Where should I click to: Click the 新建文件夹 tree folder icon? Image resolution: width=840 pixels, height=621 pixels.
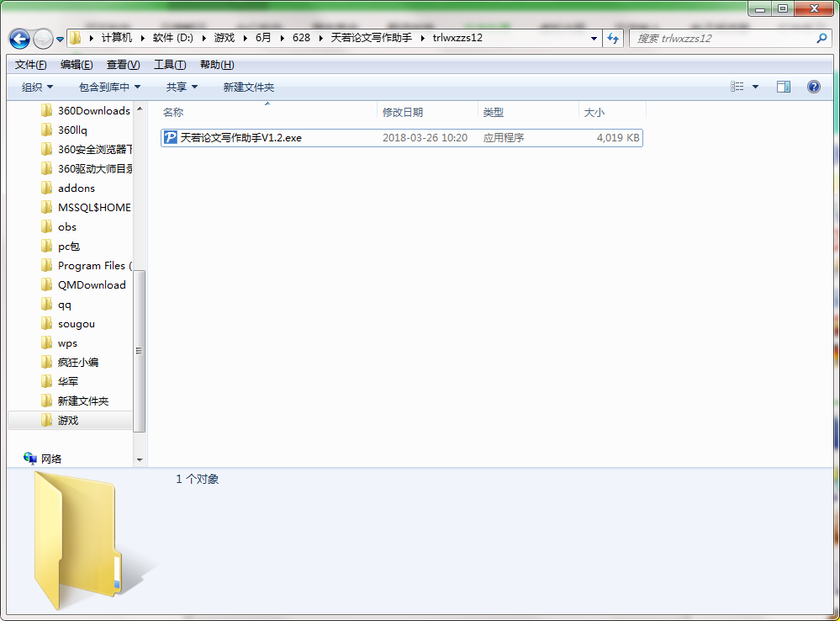pos(46,401)
